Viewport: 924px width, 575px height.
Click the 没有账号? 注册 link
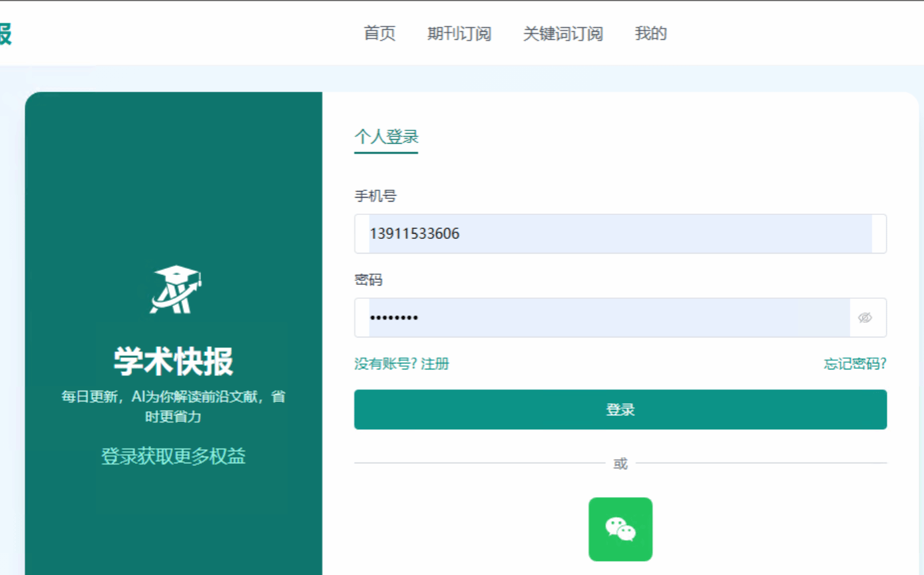(x=401, y=363)
